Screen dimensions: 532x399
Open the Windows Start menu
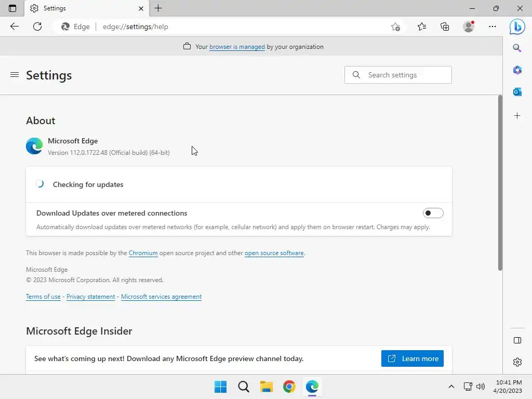(220, 387)
